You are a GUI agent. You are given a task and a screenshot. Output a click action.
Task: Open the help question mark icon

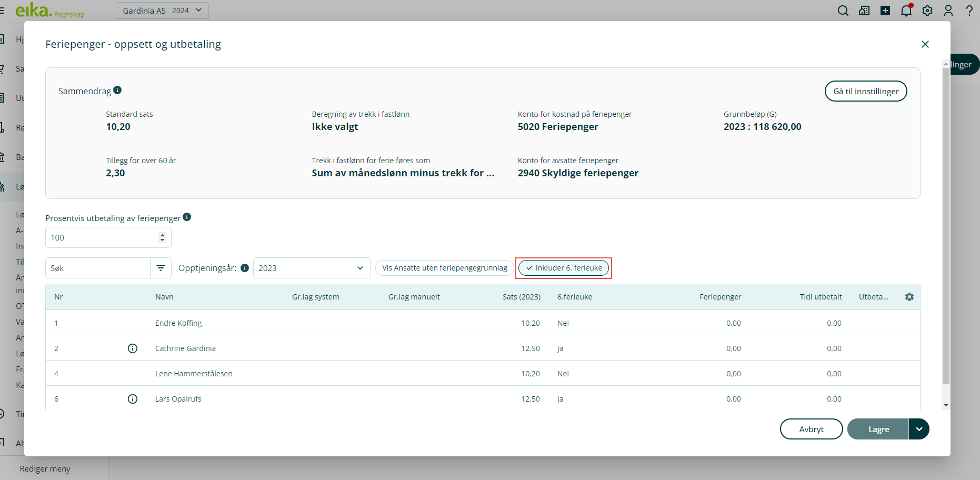(969, 11)
